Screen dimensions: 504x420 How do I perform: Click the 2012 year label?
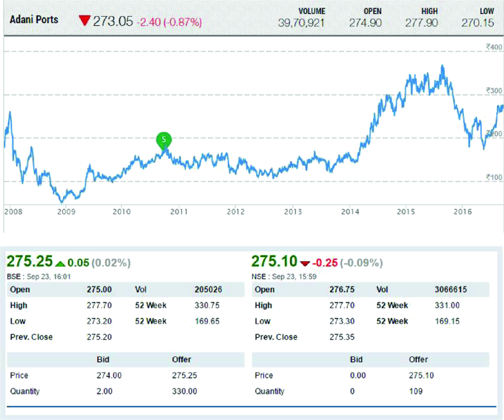[236, 212]
